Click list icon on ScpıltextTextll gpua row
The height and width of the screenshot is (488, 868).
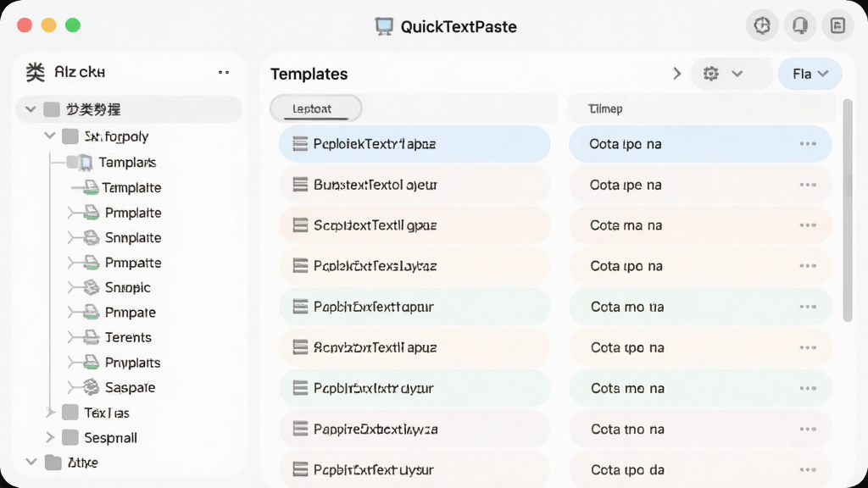coord(300,225)
